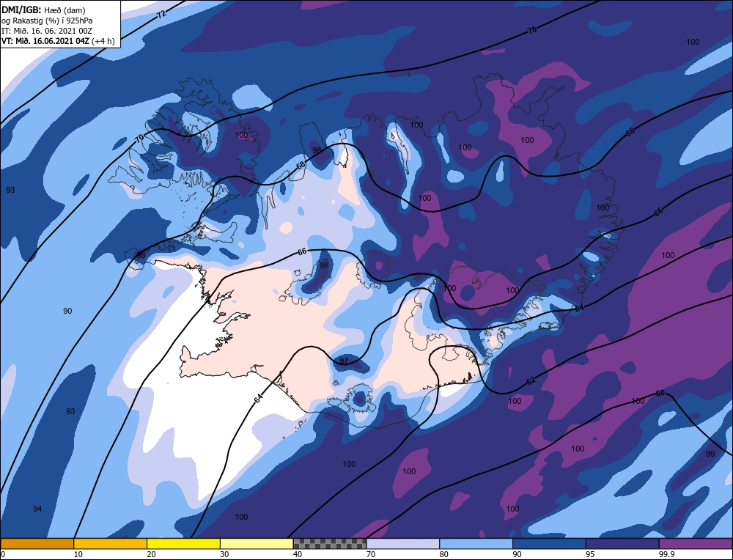This screenshot has width=733, height=560.
Task: Click the '72' contour label
Action: click(161, 15)
